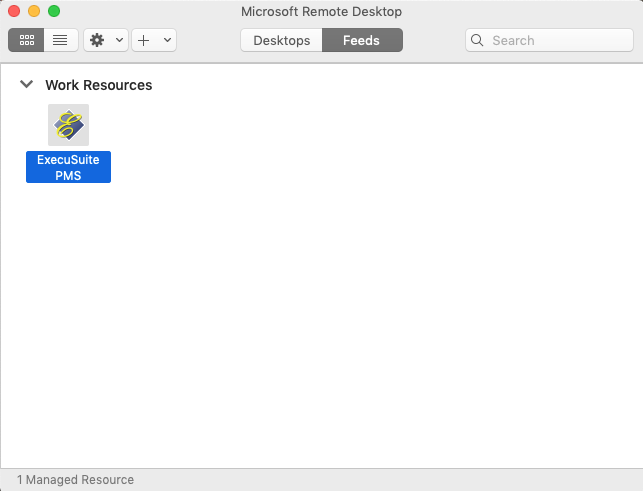Open the settings gear menu
This screenshot has height=491, width=643.
pyautogui.click(x=97, y=40)
